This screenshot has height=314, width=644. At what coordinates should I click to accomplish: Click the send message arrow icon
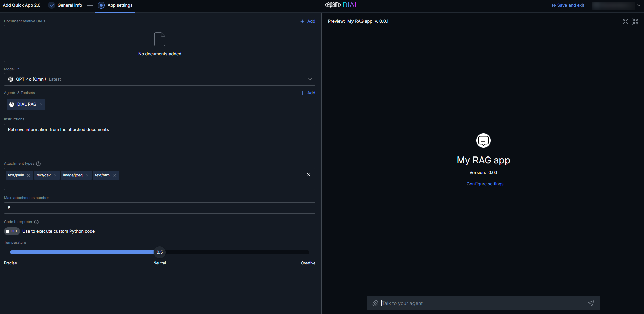click(591, 303)
